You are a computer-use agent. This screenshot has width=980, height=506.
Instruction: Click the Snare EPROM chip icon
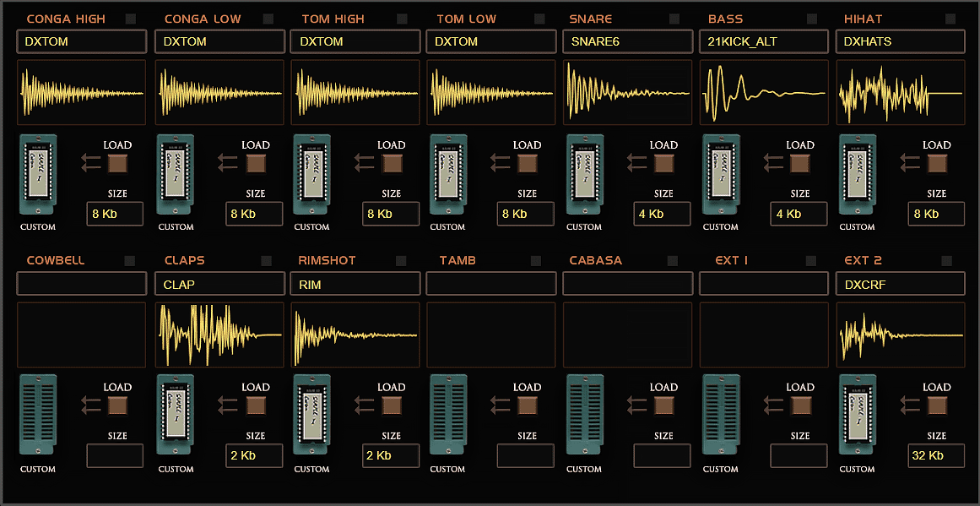584,175
